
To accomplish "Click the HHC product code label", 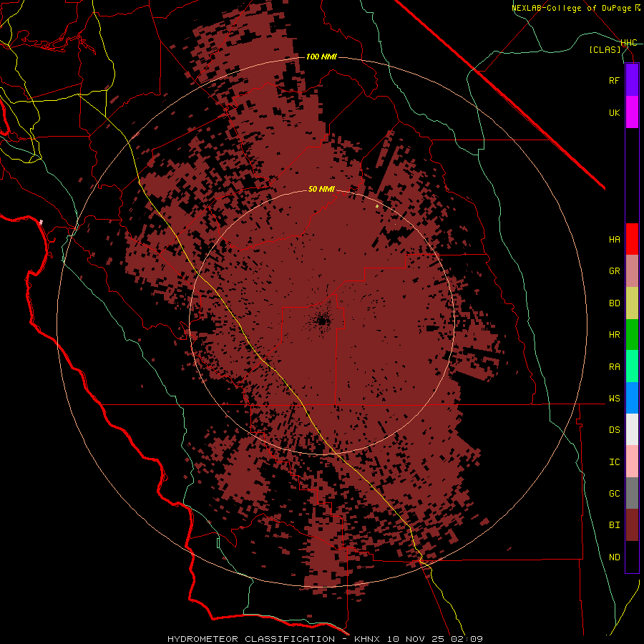I will (629, 43).
